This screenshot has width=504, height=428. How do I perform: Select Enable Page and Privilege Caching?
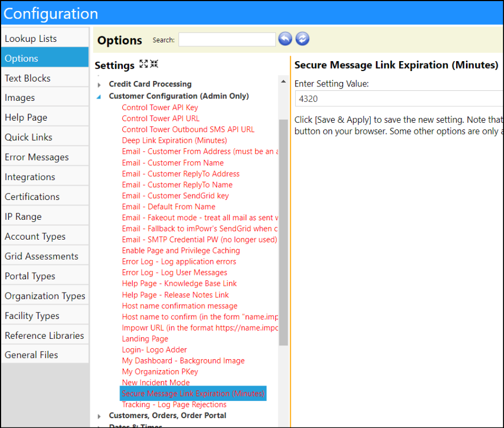[181, 250]
